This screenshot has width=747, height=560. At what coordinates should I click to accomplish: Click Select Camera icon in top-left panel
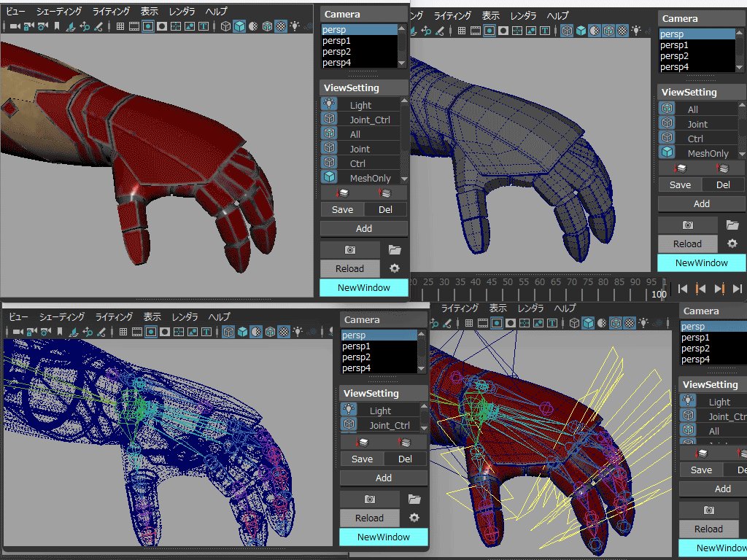click(15, 26)
